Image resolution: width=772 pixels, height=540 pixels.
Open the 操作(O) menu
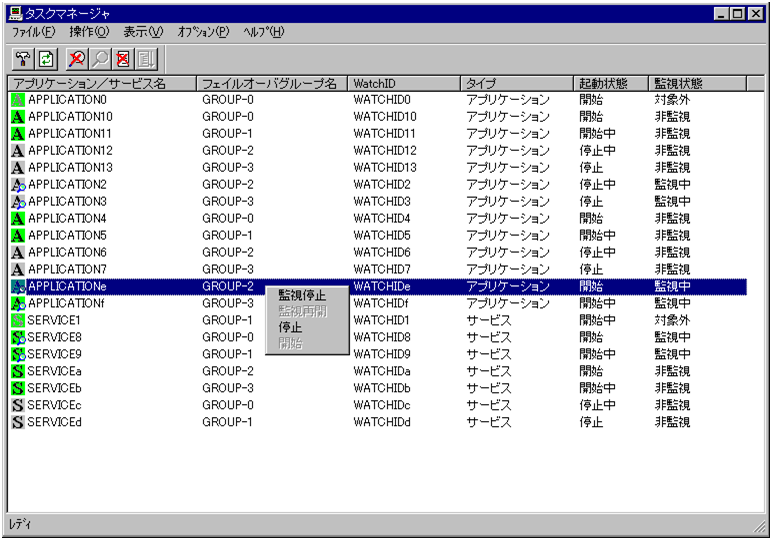89,32
